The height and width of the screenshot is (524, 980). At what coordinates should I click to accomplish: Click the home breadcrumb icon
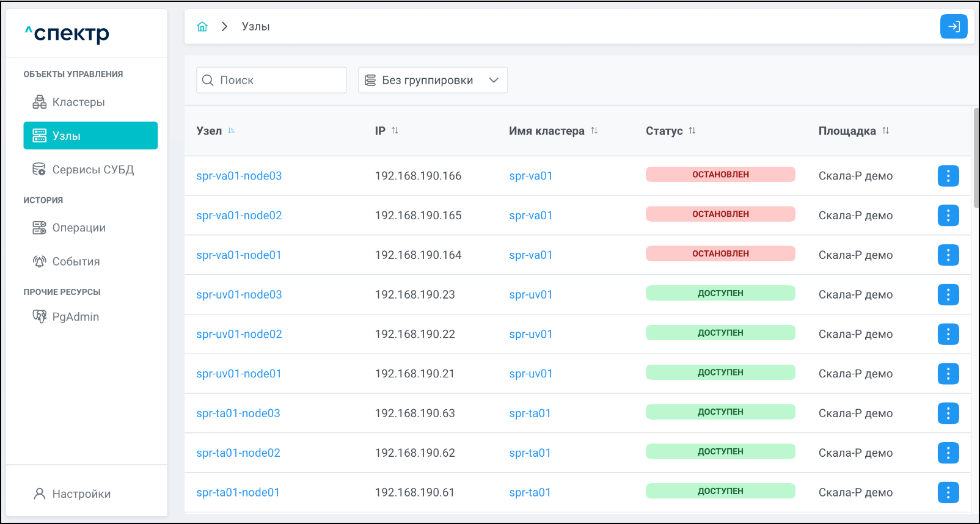click(x=202, y=26)
